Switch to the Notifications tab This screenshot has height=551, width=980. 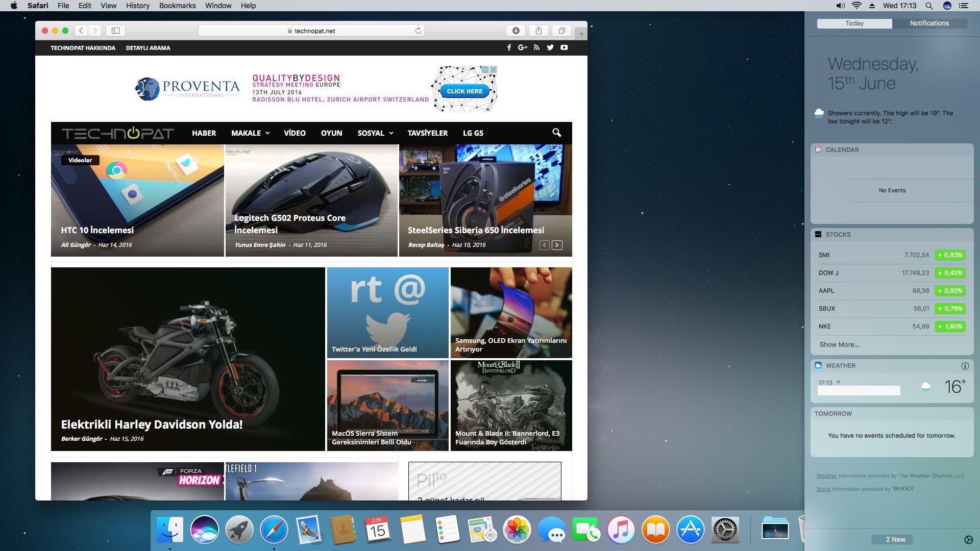click(x=929, y=23)
